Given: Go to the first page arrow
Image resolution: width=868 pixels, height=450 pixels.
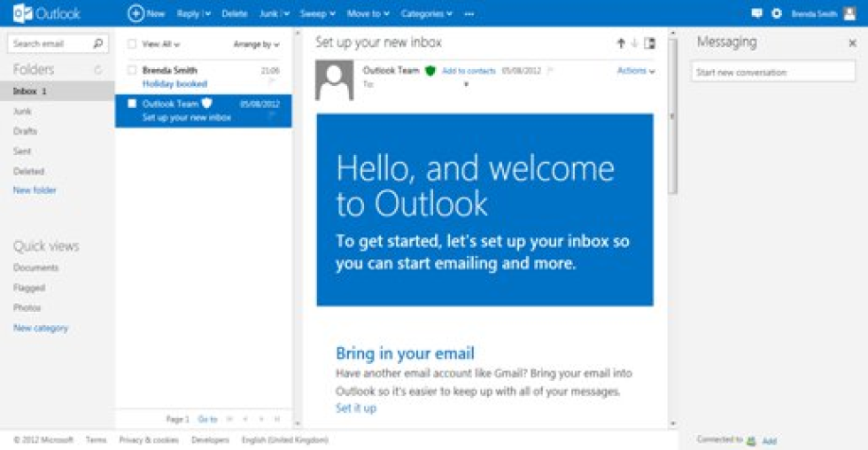Looking at the screenshot, I should click(x=229, y=419).
